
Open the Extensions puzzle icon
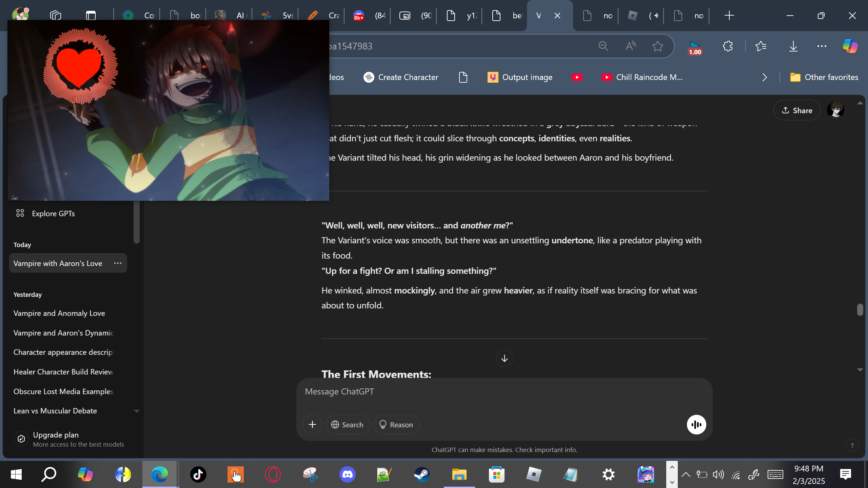click(x=728, y=46)
